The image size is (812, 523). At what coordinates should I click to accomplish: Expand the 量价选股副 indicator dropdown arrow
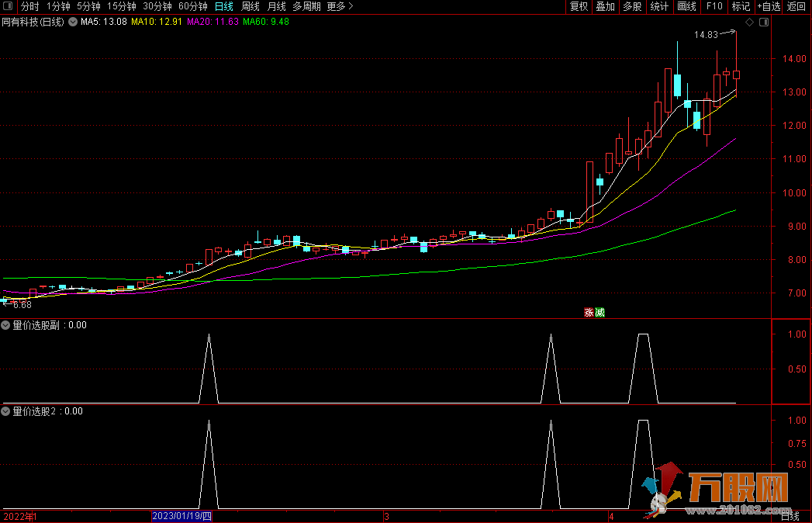tap(6, 325)
